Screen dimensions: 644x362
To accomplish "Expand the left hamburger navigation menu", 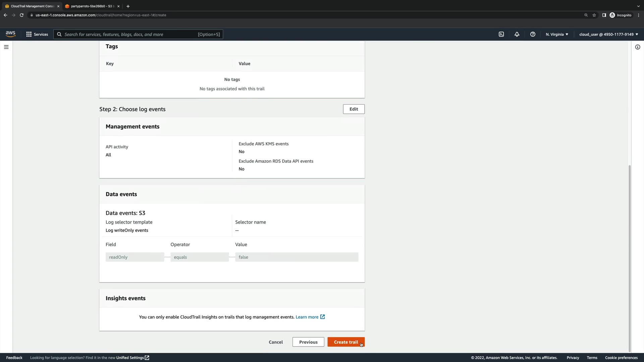I will tap(6, 47).
